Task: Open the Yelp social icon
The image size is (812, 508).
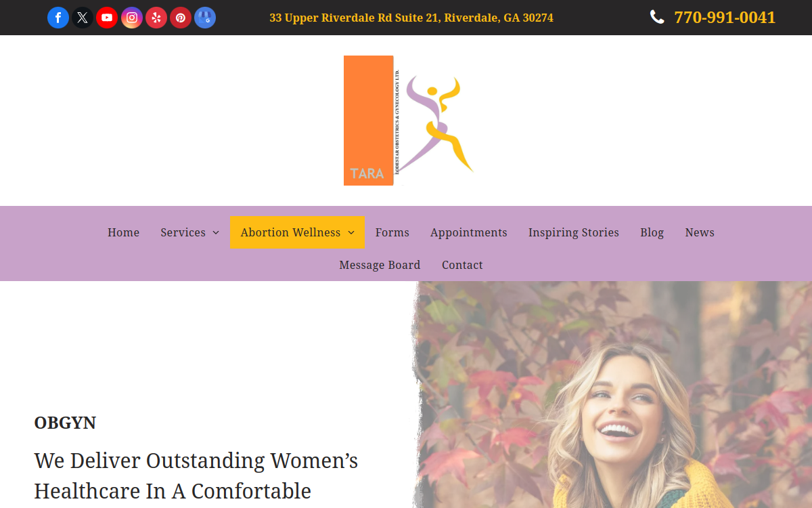Action: tap(156, 18)
